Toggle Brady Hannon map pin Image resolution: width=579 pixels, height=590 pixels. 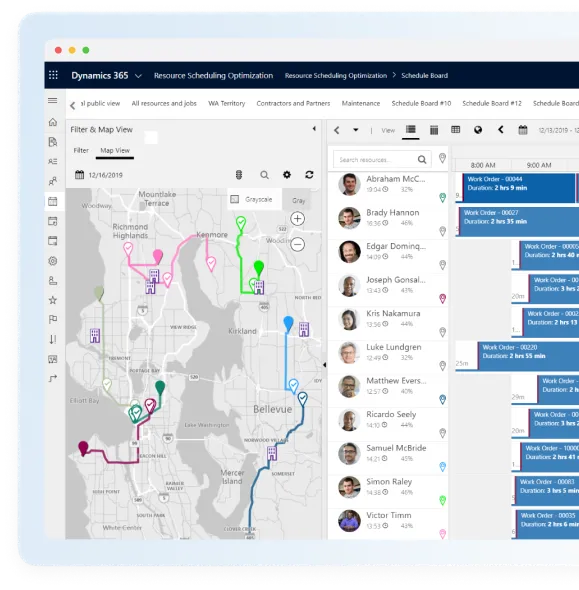pos(442,231)
